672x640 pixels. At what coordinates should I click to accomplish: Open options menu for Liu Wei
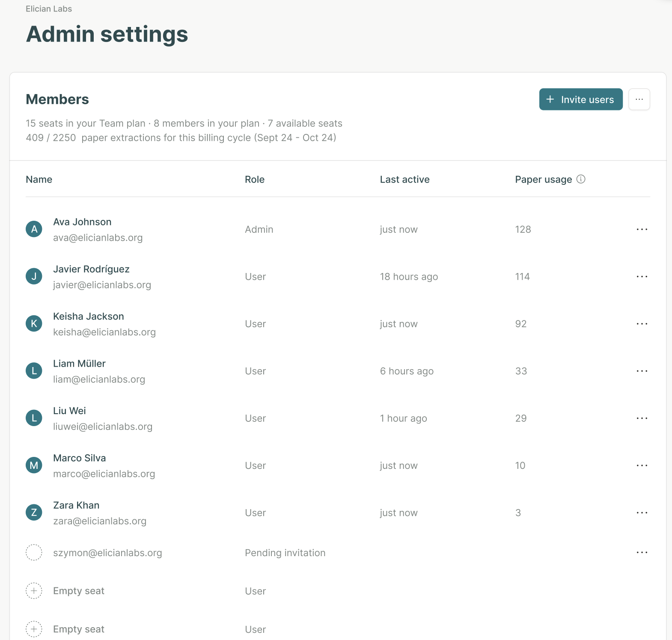642,418
